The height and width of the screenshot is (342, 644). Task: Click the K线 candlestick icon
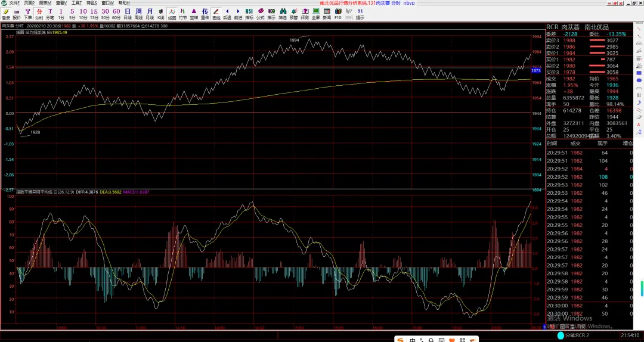160,14
